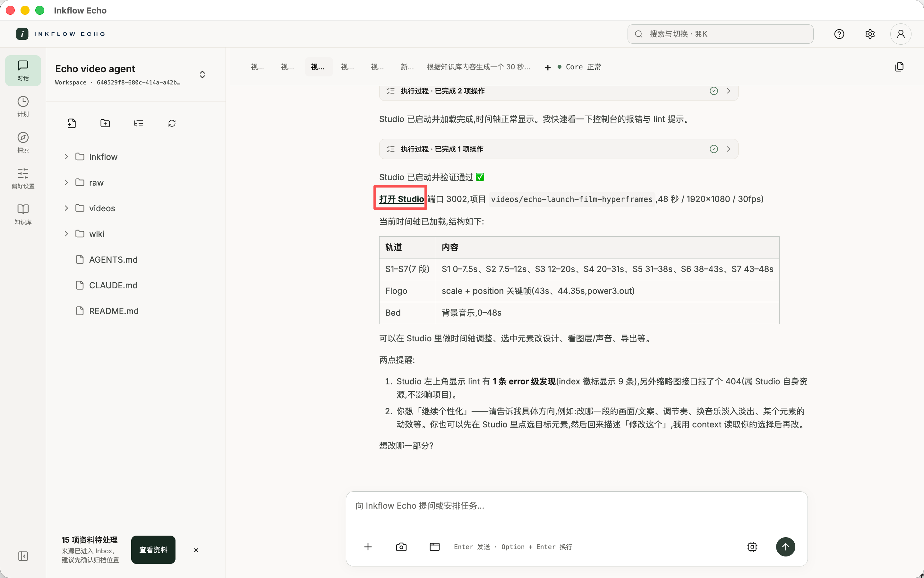Expand 执行过程 已完成 2 项操作
Viewport: 924px width, 578px height.
[x=559, y=91]
